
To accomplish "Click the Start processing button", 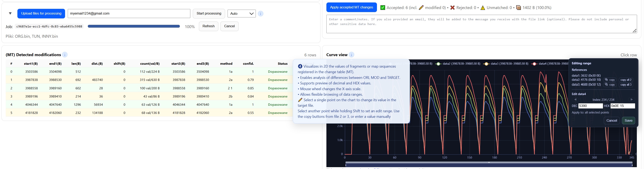I will pos(209,14).
